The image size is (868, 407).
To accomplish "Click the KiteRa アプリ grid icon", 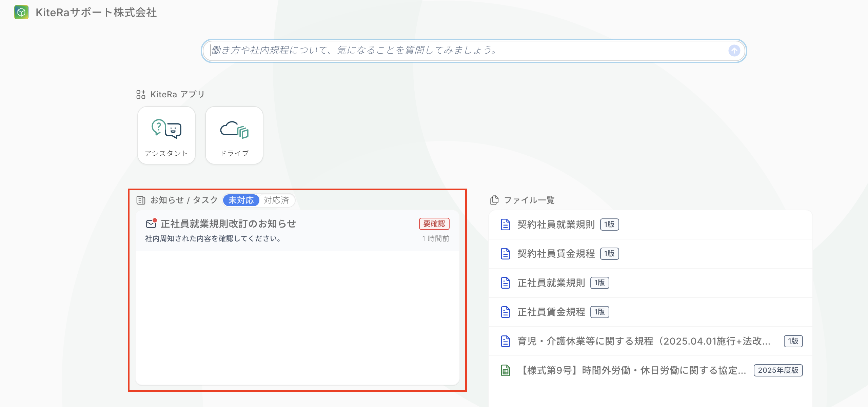I will [141, 94].
